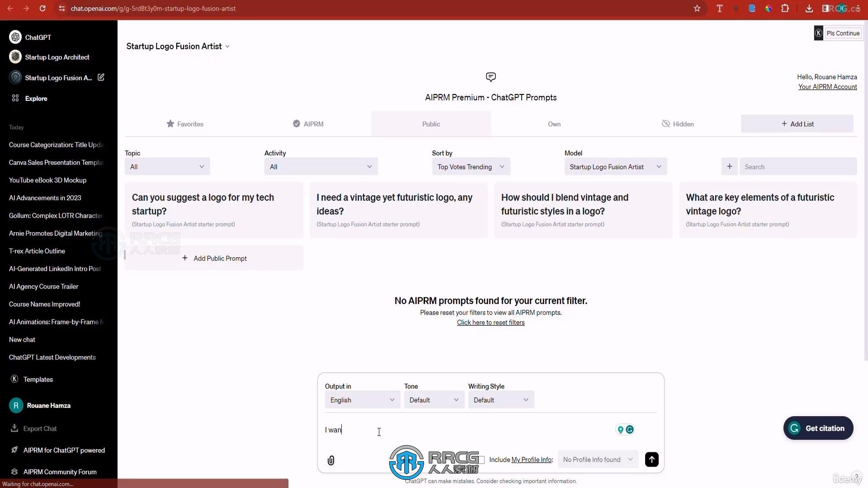Open Startup Logo Architect GPT avatar
The width and height of the screenshot is (868, 488).
point(15,57)
